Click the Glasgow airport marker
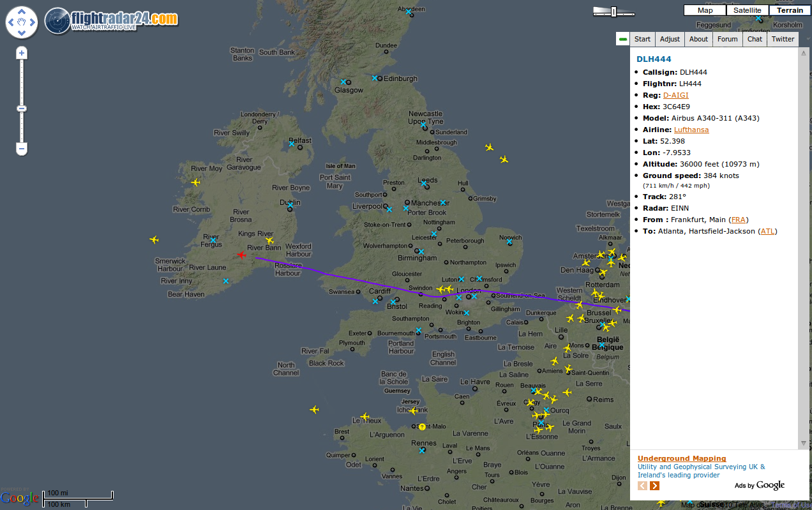 point(343,82)
